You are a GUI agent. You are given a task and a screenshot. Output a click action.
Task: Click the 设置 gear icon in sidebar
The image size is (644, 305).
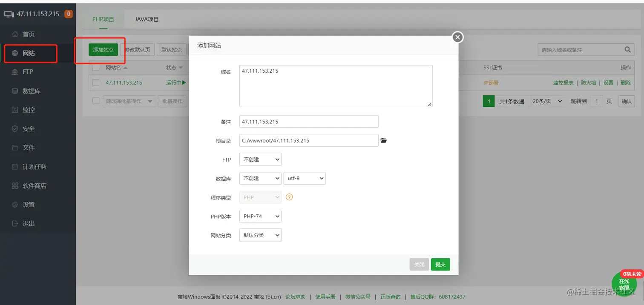pos(15,205)
